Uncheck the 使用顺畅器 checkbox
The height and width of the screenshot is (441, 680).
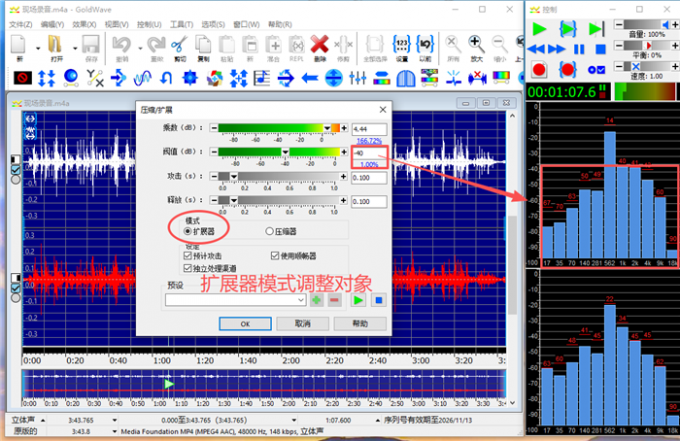click(x=276, y=255)
